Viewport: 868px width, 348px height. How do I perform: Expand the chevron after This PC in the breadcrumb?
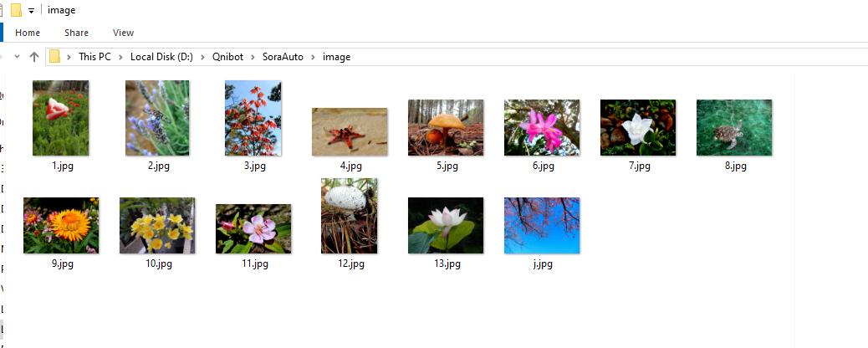coord(121,57)
